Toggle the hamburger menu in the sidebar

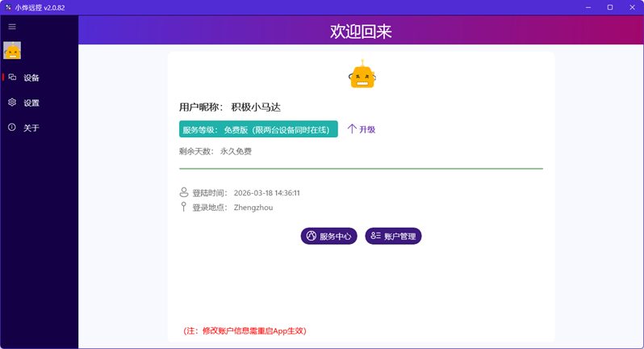click(12, 27)
